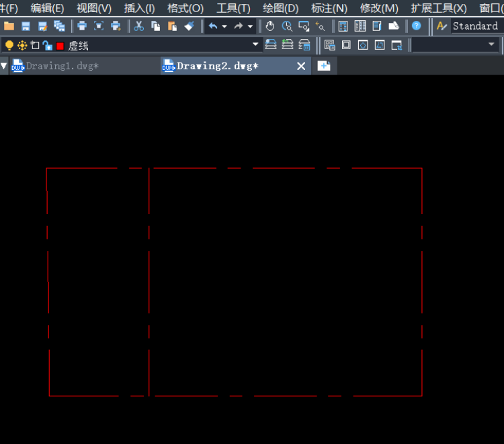The height and width of the screenshot is (444, 504).
Task: Click the Paste clipboard icon
Action: (x=172, y=26)
